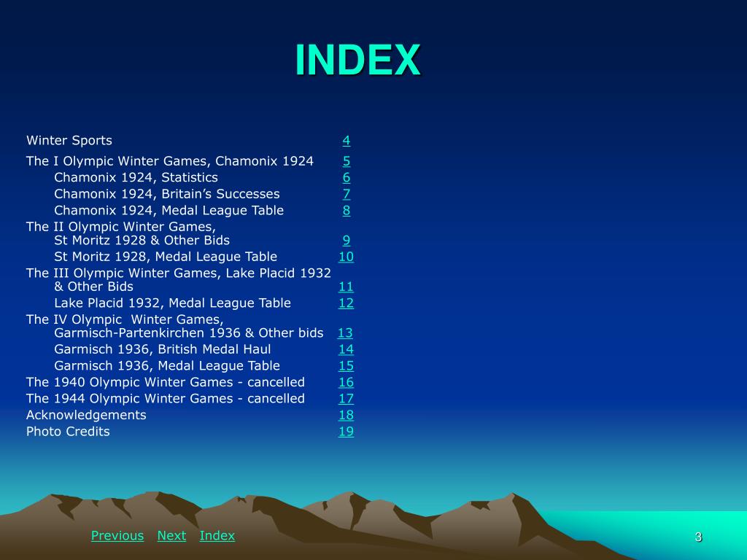747x560 pixels.
Task: Open page link 19 for Photo Credits
Action: coord(346,432)
